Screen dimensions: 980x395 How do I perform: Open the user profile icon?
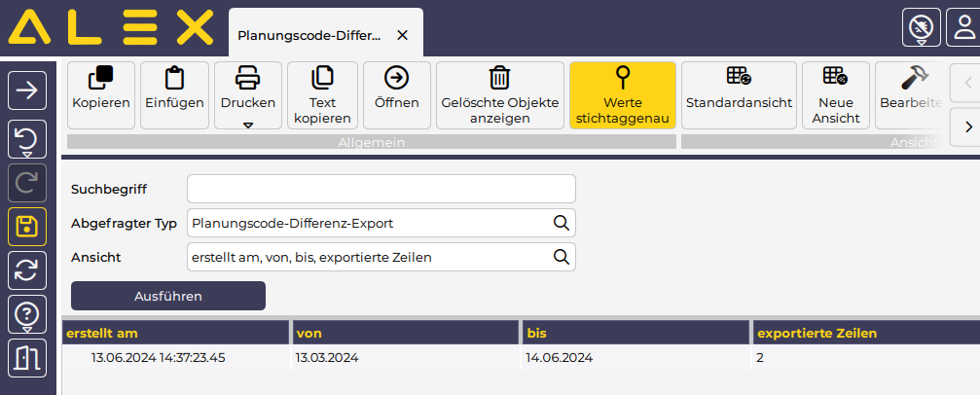tap(962, 25)
